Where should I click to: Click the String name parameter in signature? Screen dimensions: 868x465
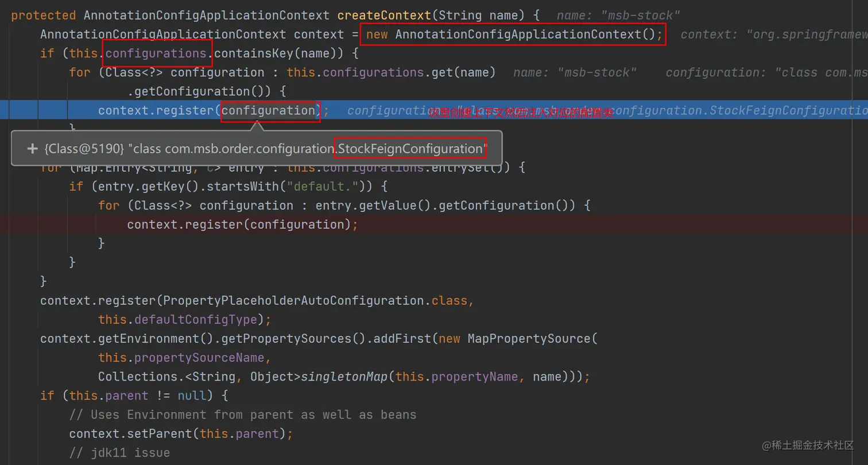pyautogui.click(x=478, y=15)
